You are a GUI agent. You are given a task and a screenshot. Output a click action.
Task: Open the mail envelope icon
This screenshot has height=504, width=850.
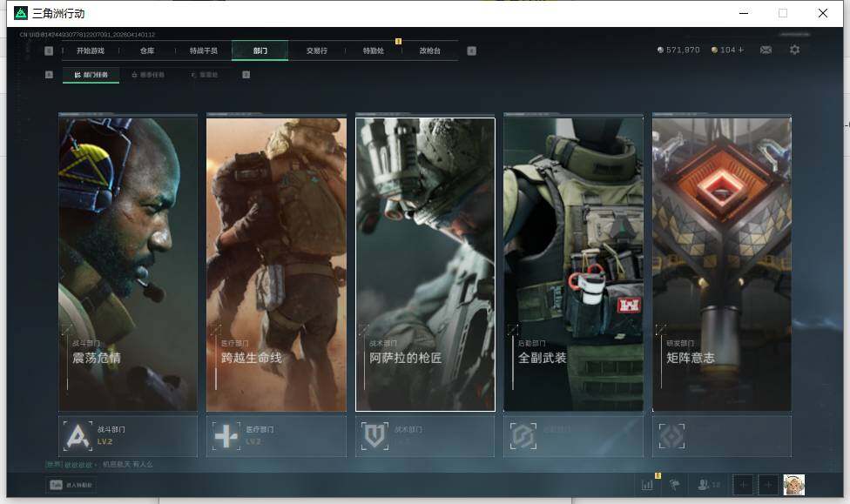(x=766, y=50)
